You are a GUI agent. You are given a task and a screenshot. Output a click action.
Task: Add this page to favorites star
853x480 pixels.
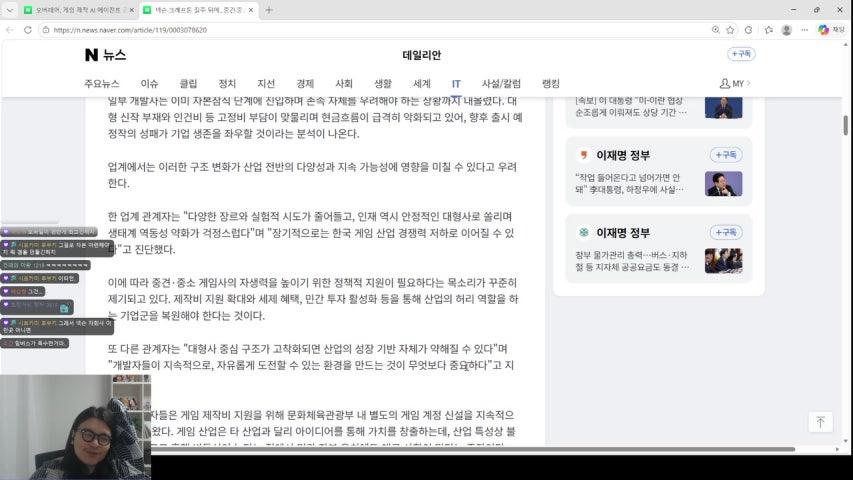[x=730, y=30]
